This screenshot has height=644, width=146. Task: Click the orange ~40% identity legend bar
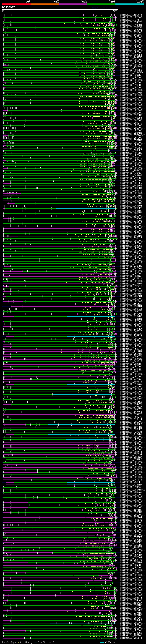click(x=45, y=4)
